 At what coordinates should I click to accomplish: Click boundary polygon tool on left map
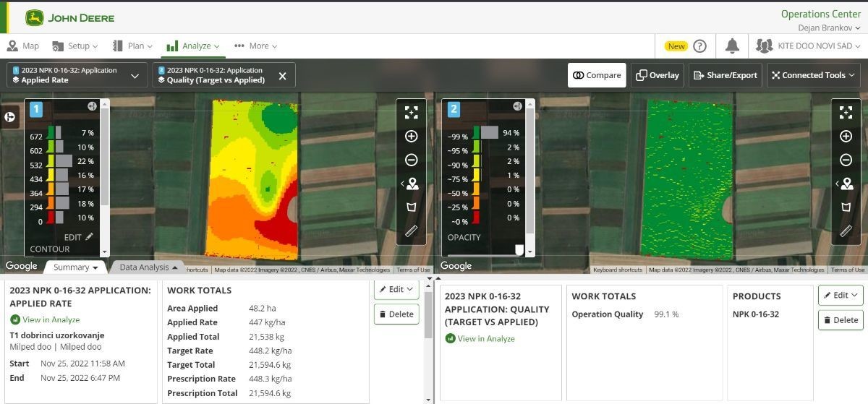coord(411,207)
